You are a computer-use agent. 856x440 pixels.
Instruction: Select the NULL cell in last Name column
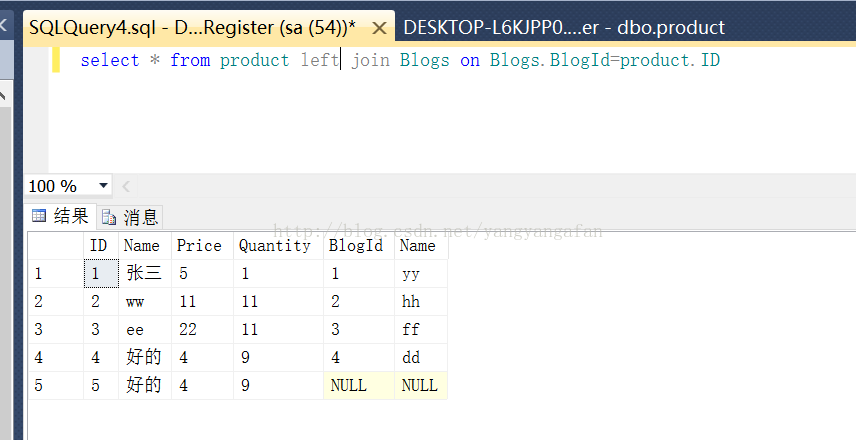point(421,385)
